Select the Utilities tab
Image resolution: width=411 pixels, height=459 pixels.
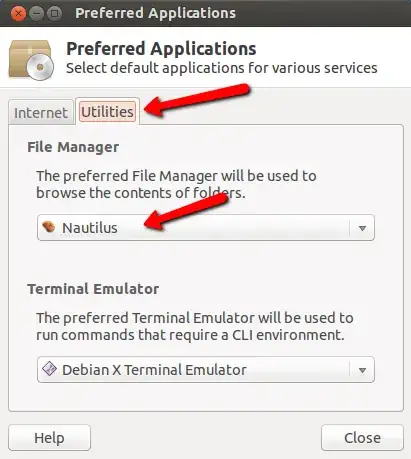click(x=107, y=112)
